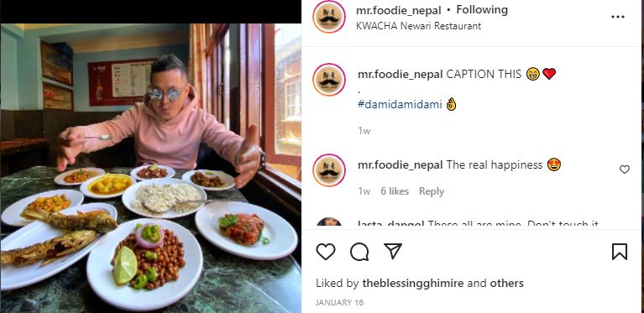Save post with bookmark icon
Screen dimensions: 644x313
[620, 252]
